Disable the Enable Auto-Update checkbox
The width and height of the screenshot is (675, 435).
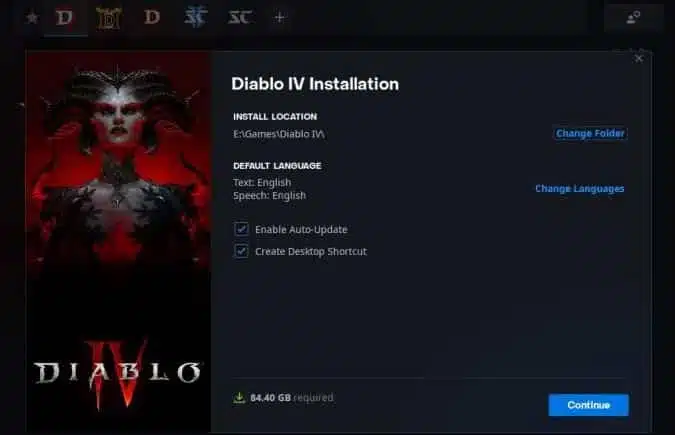241,229
